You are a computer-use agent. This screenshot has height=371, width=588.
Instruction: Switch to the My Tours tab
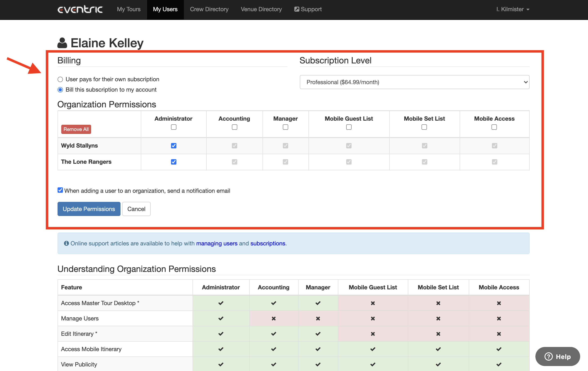pyautogui.click(x=129, y=9)
